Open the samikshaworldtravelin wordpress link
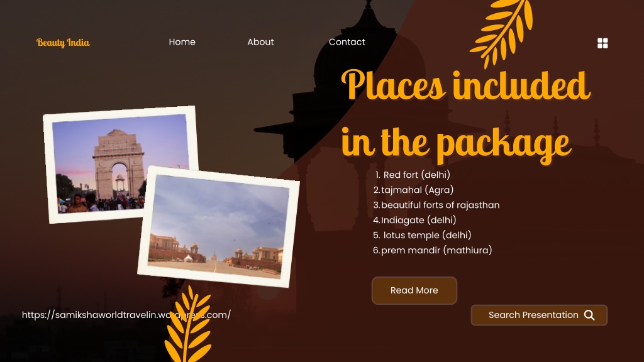The width and height of the screenshot is (644, 362). (126, 315)
